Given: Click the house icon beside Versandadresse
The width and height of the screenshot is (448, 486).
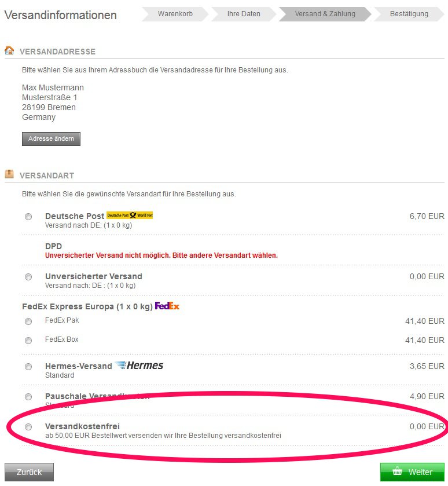Looking at the screenshot, I should click(9, 50).
